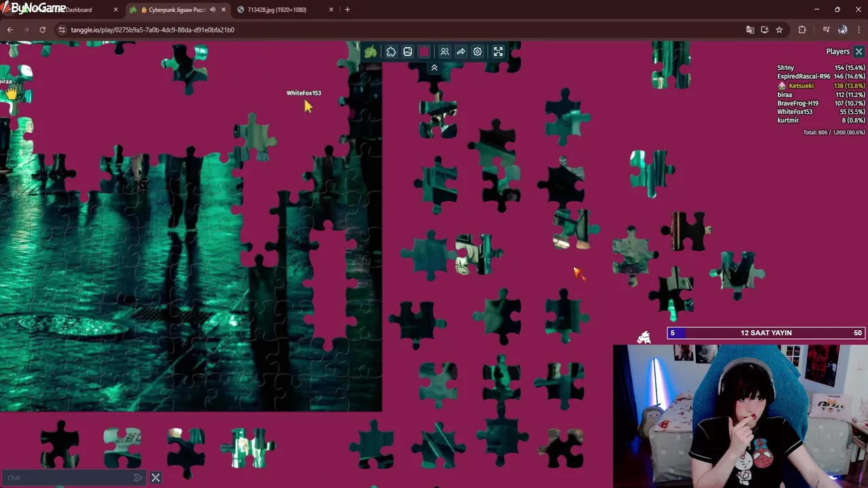868x488 pixels.
Task: Click the translate page icon in the address bar
Action: tap(749, 30)
